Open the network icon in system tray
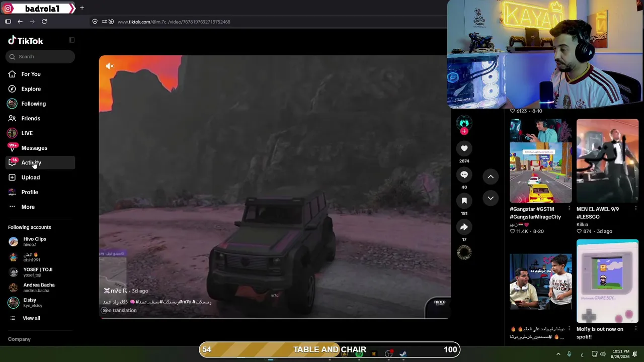The height and width of the screenshot is (362, 644). (594, 354)
